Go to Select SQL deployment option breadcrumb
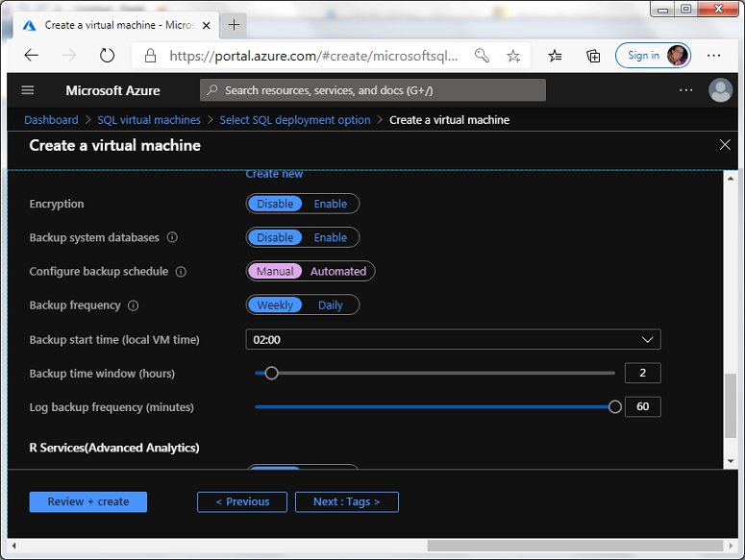Image resolution: width=745 pixels, height=560 pixels. (294, 120)
